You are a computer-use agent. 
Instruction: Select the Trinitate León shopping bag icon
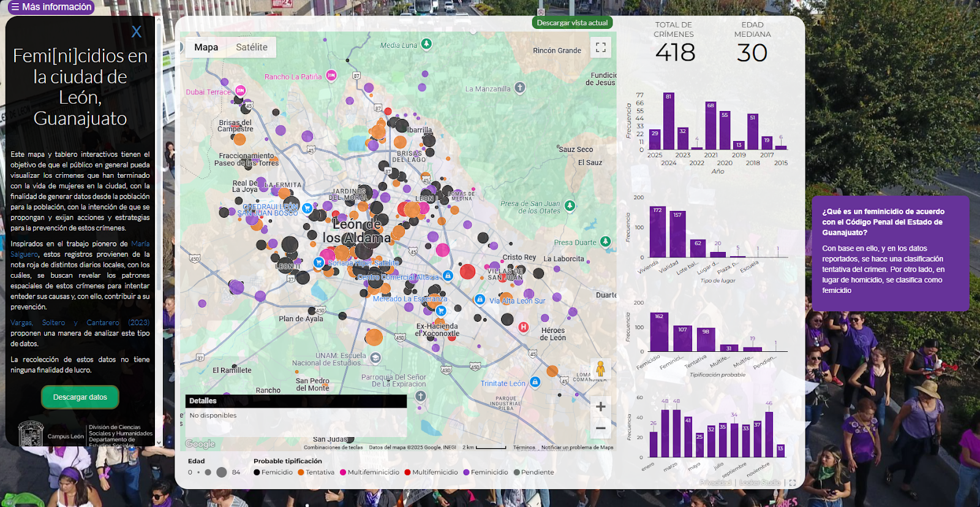535,382
